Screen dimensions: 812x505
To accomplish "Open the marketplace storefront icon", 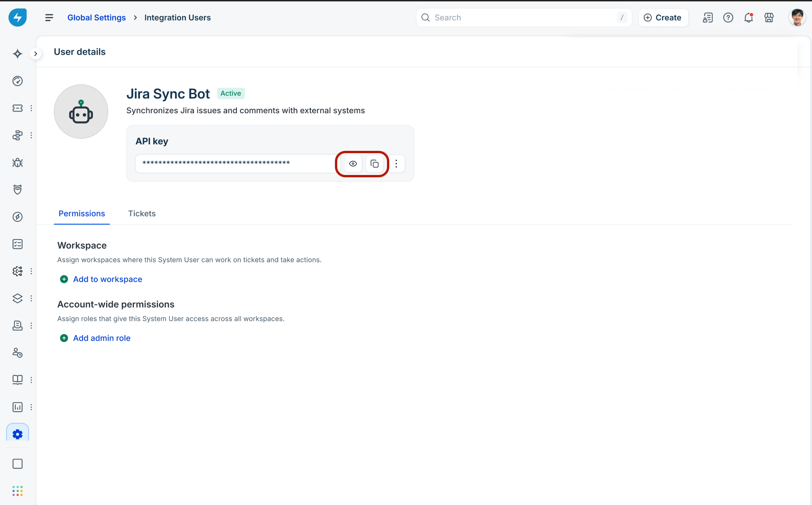I will click(x=769, y=18).
